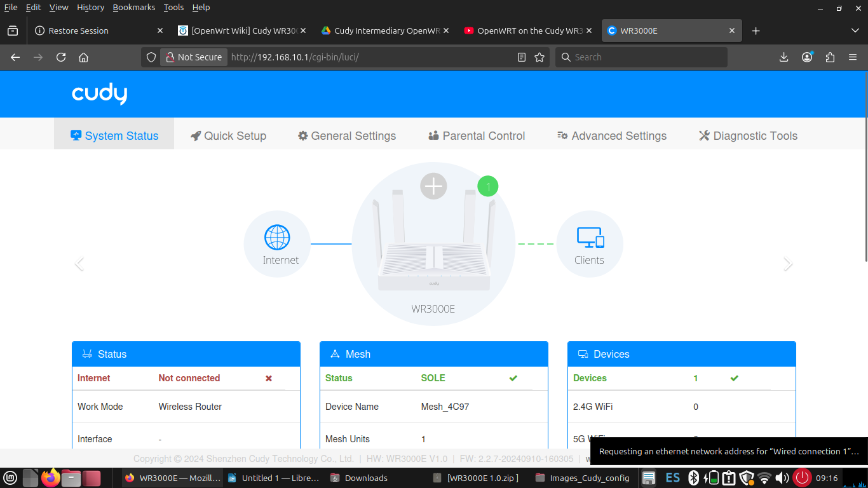Open the browser tab list dropdown chevron

855,30
